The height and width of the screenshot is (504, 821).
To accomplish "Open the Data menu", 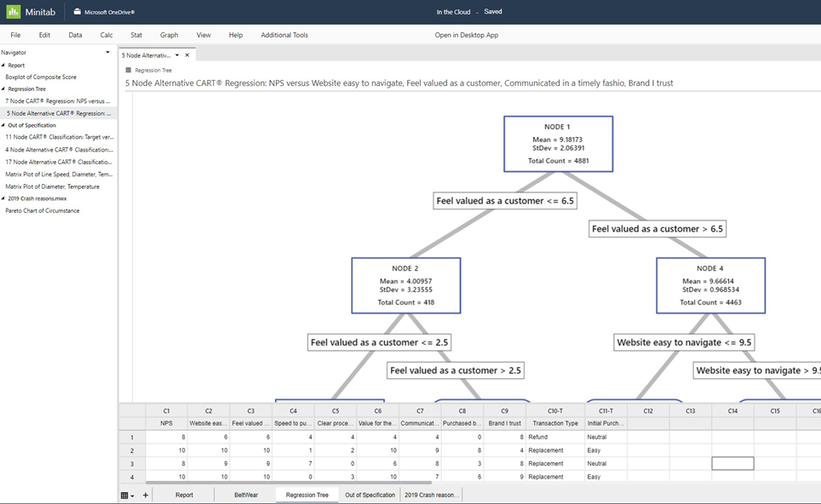I will [75, 35].
